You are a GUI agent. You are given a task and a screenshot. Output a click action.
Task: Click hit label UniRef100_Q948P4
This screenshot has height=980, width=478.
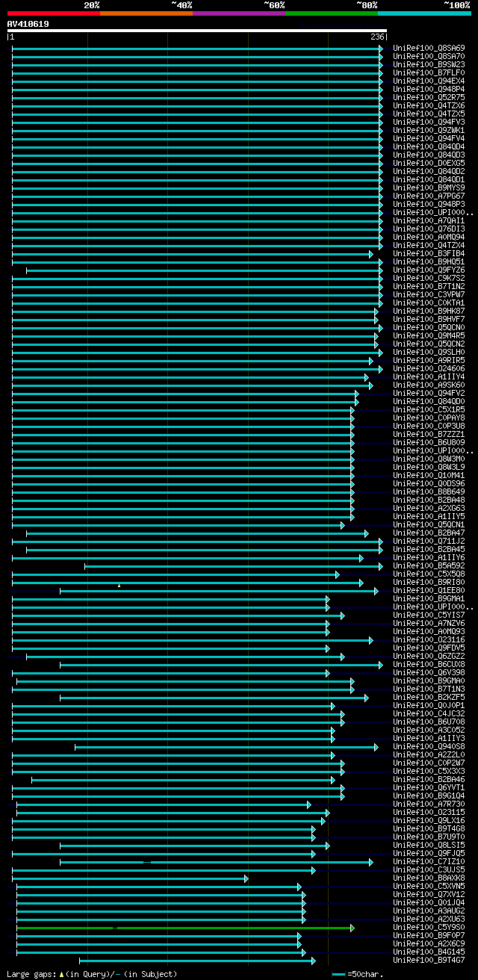point(429,89)
